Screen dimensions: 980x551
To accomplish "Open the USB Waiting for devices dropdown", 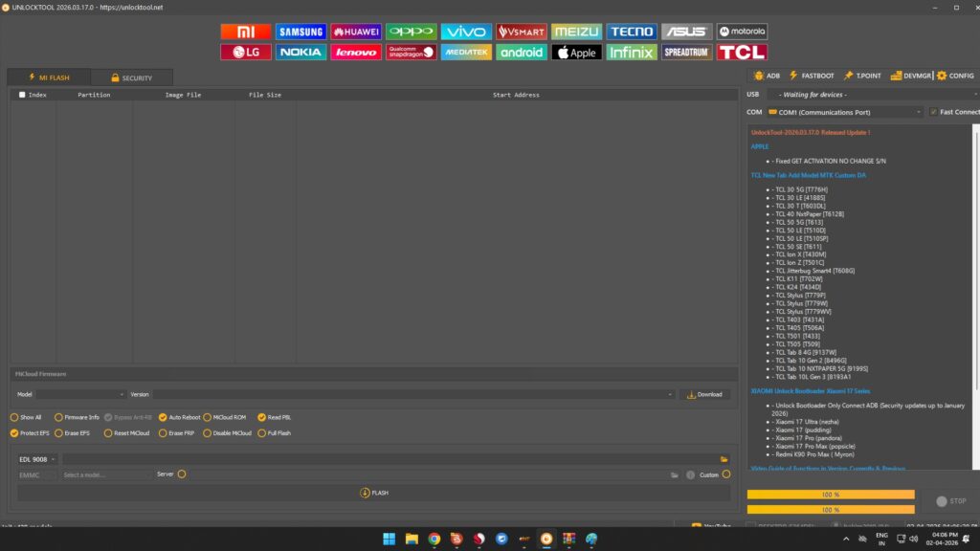I will pyautogui.click(x=873, y=95).
